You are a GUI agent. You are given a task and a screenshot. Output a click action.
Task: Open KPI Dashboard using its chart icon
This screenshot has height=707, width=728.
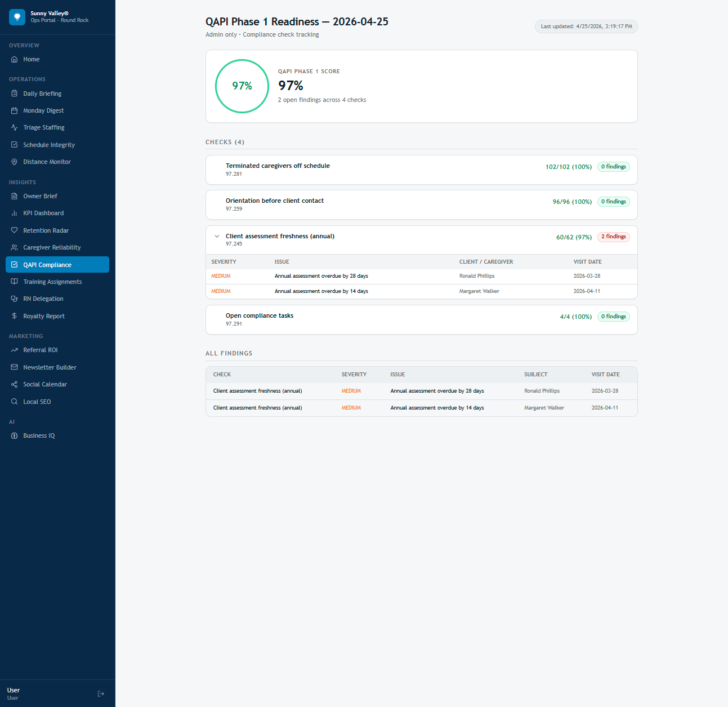coord(15,213)
